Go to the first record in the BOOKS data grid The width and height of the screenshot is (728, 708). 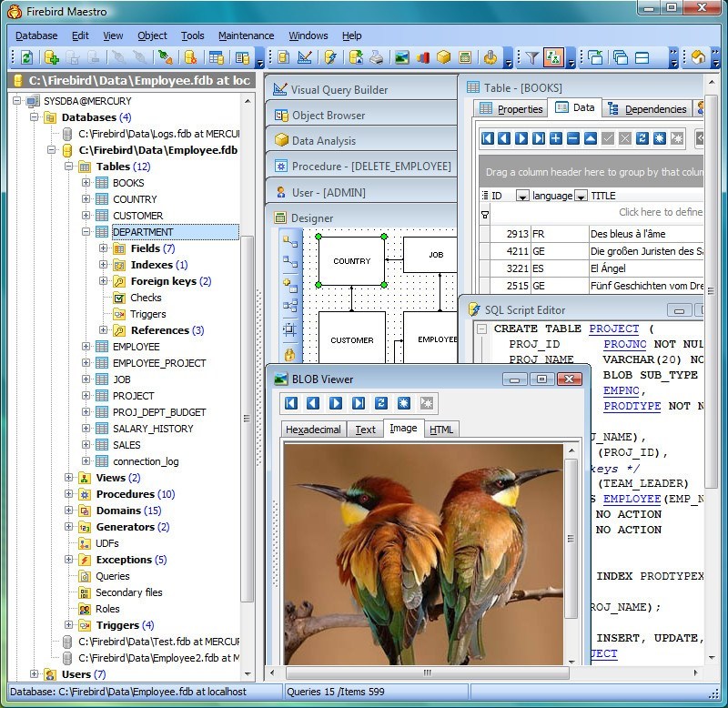pyautogui.click(x=488, y=138)
